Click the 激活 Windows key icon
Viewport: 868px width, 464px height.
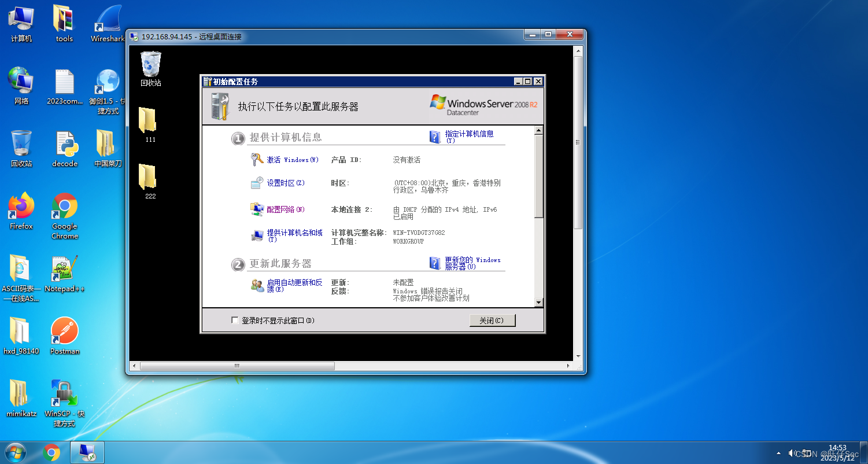(257, 160)
